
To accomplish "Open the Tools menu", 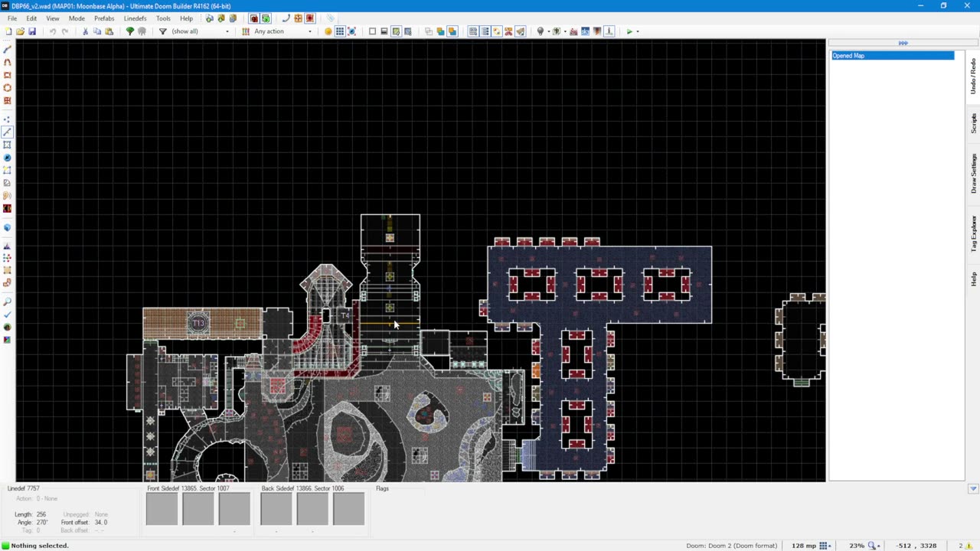I will point(163,18).
